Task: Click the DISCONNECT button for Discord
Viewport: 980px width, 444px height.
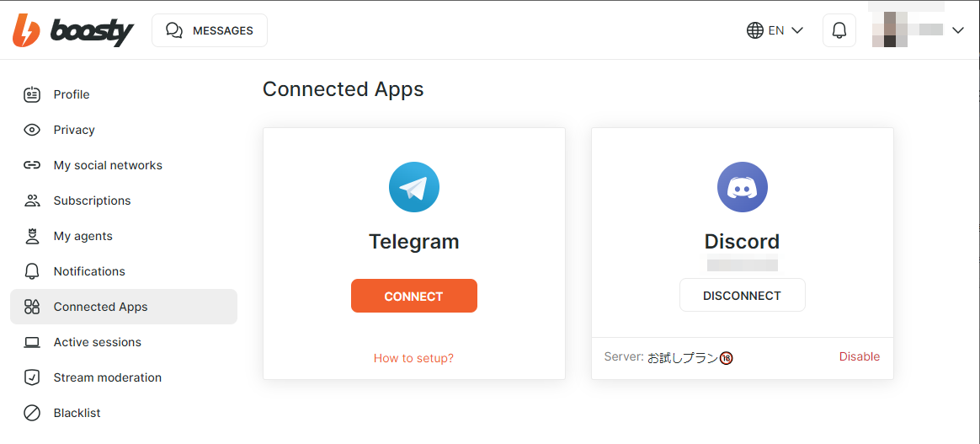Action: (743, 295)
